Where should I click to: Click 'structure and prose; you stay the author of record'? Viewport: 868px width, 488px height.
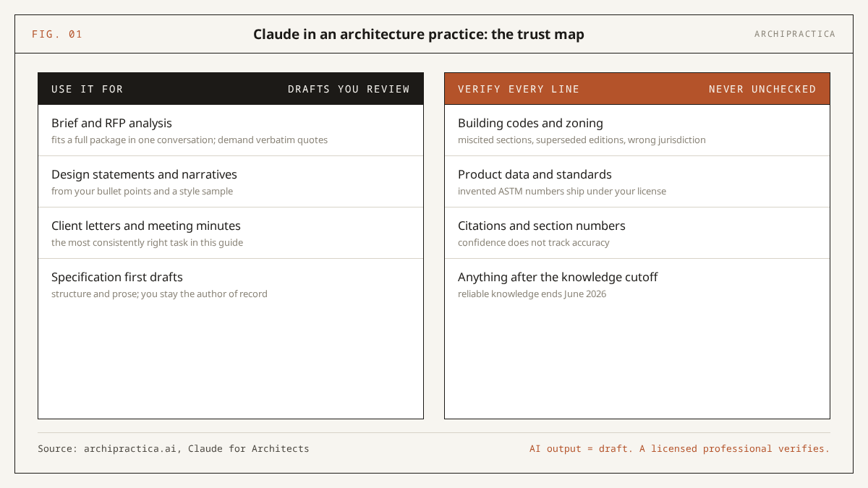pyautogui.click(x=159, y=294)
